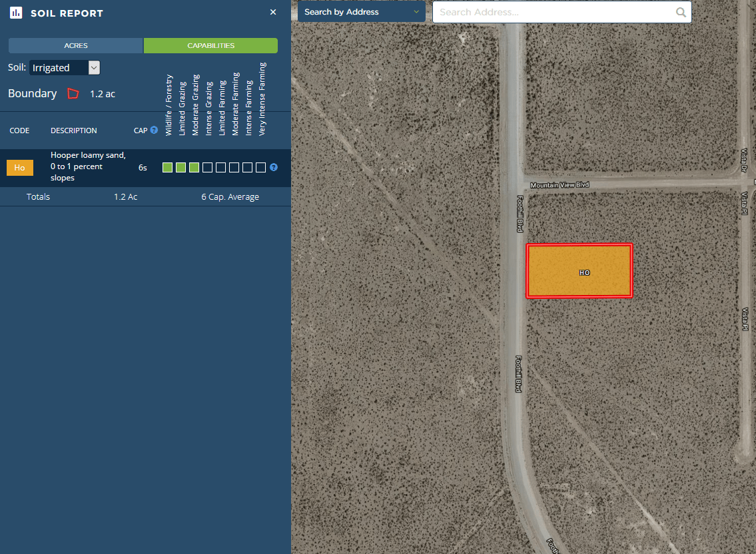This screenshot has width=756, height=554.
Task: Toggle the Wildlife/Forestry capability square
Action: (x=167, y=167)
